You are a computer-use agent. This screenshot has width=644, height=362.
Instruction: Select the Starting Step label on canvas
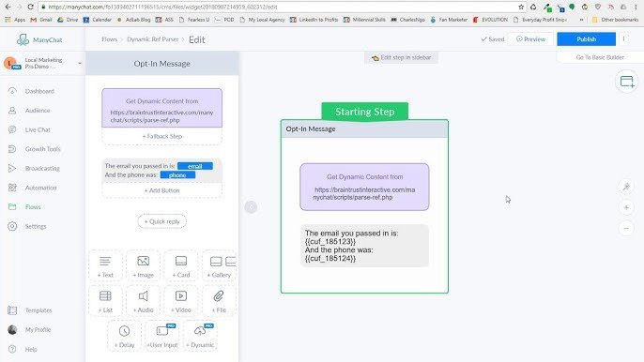[364, 112]
